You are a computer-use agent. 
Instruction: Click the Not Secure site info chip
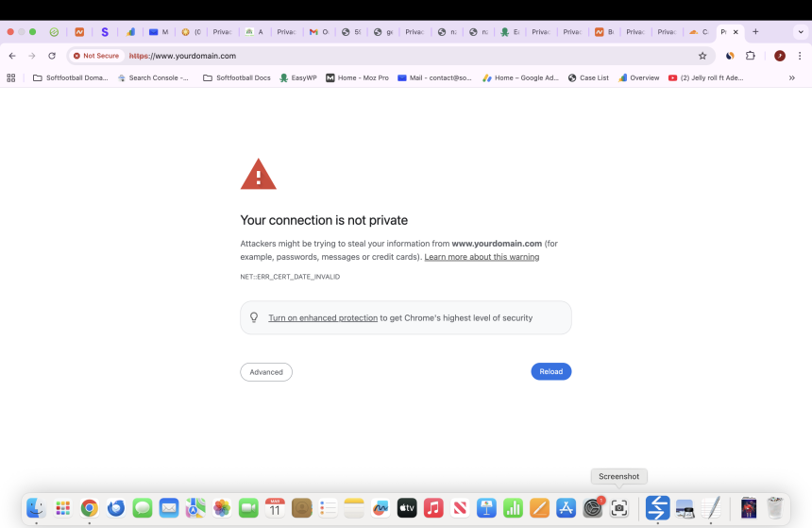(x=96, y=56)
